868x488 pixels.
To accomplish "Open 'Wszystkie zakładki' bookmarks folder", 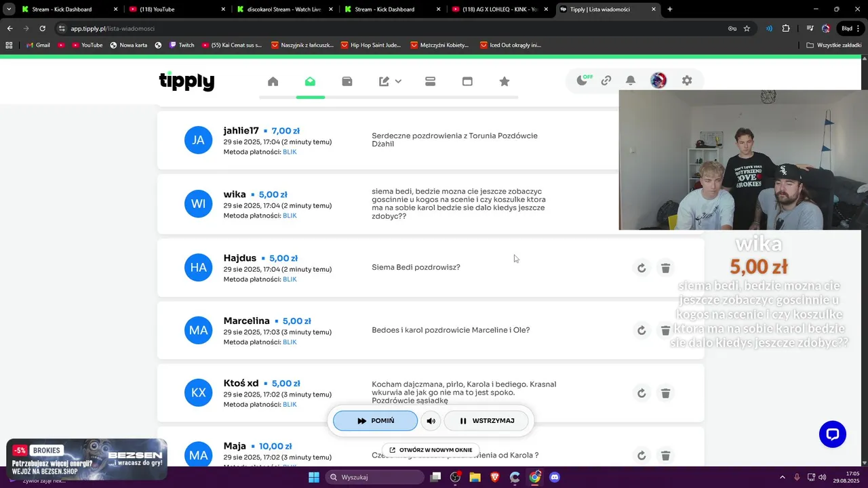I will [834, 45].
